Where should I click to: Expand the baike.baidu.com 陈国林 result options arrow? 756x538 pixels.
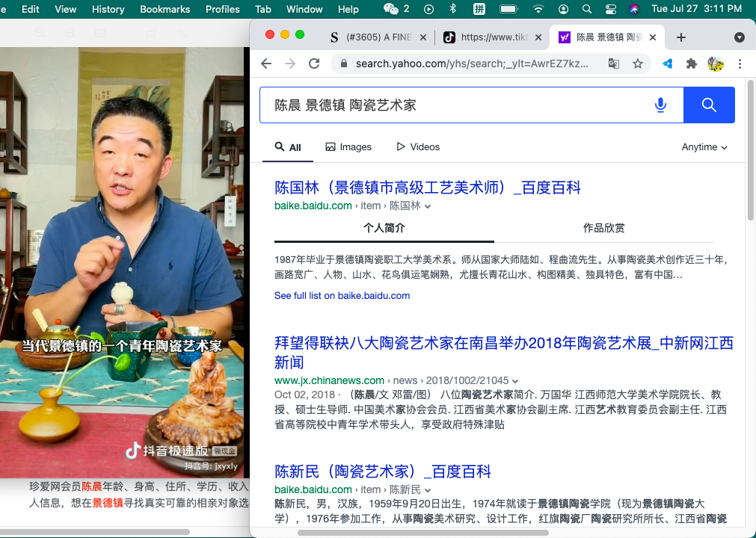click(x=428, y=206)
